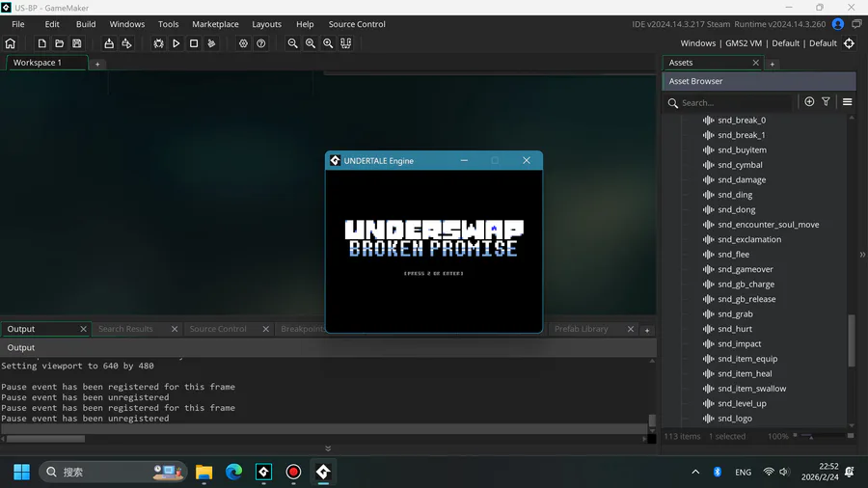Open the Marketplace menu
The width and height of the screenshot is (868, 488).
[x=215, y=24]
